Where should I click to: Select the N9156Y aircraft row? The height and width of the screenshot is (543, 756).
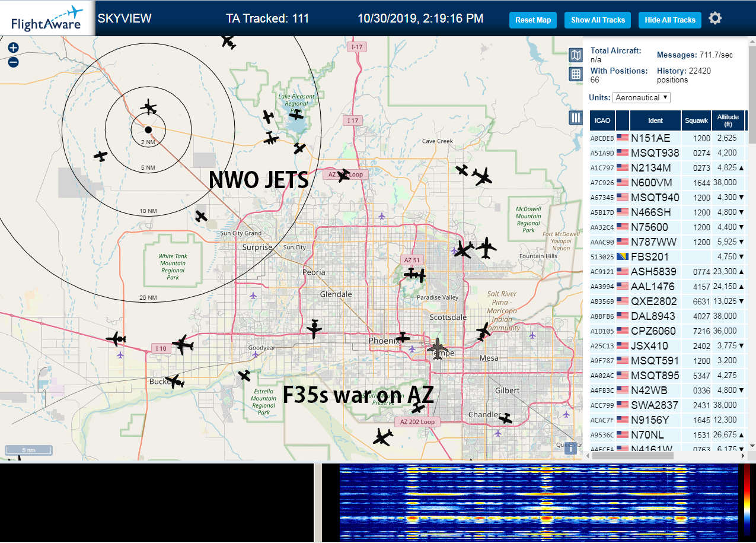[x=668, y=420]
